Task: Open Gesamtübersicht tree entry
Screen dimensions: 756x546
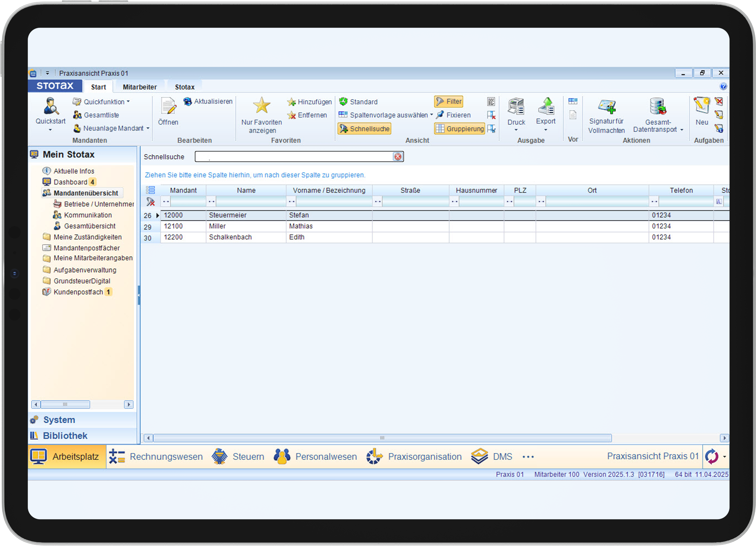Action: (x=84, y=226)
